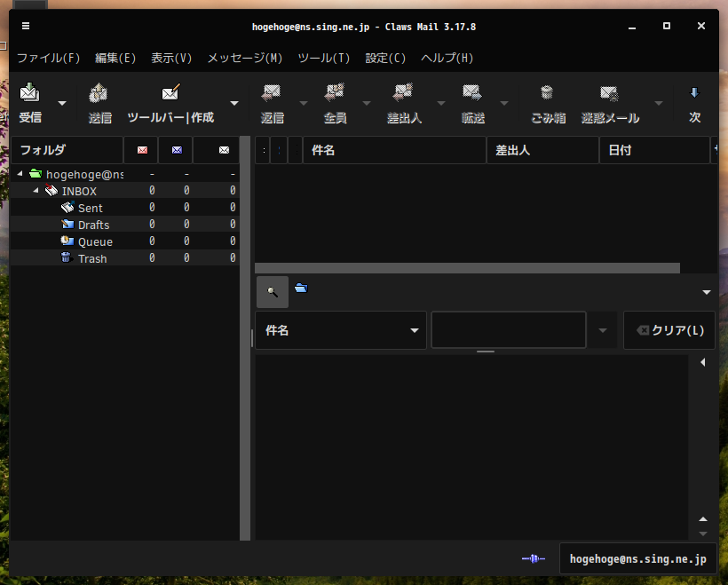Click left arrow to toggle message view panel
The image size is (728, 585).
pyautogui.click(x=703, y=362)
